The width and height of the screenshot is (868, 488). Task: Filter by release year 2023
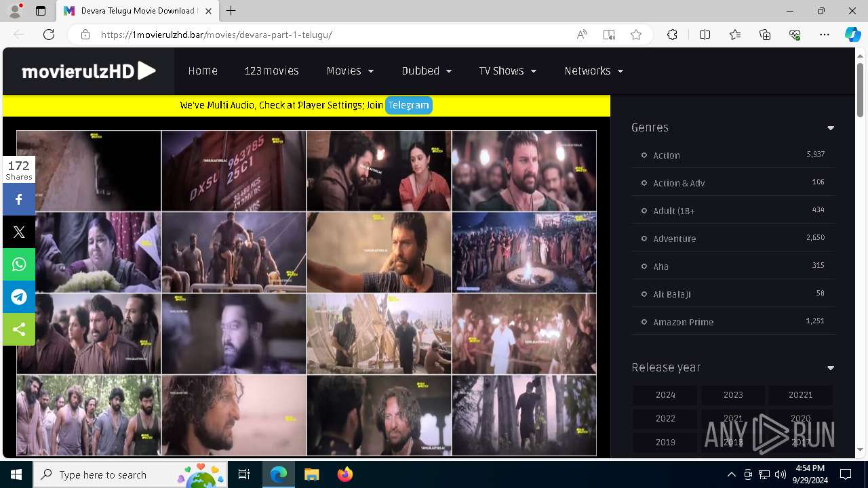(733, 395)
